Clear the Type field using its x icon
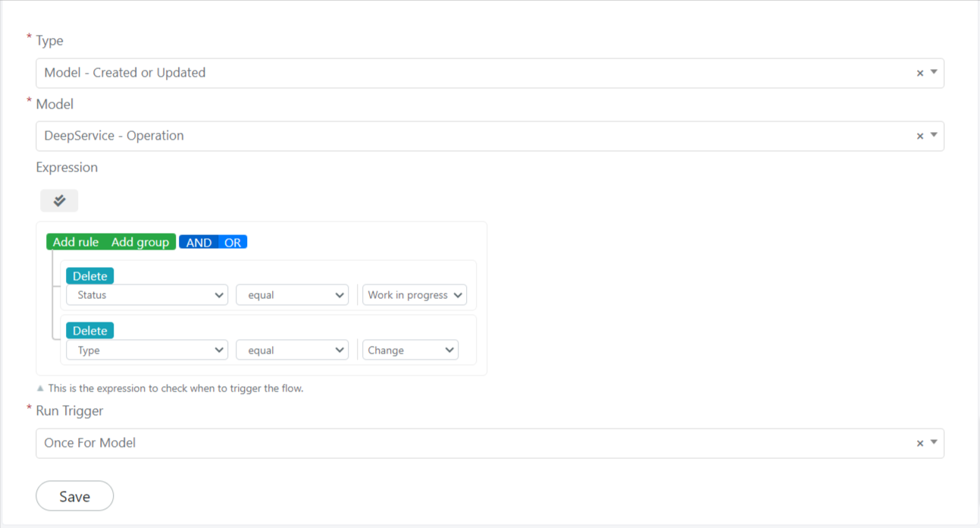 920,73
